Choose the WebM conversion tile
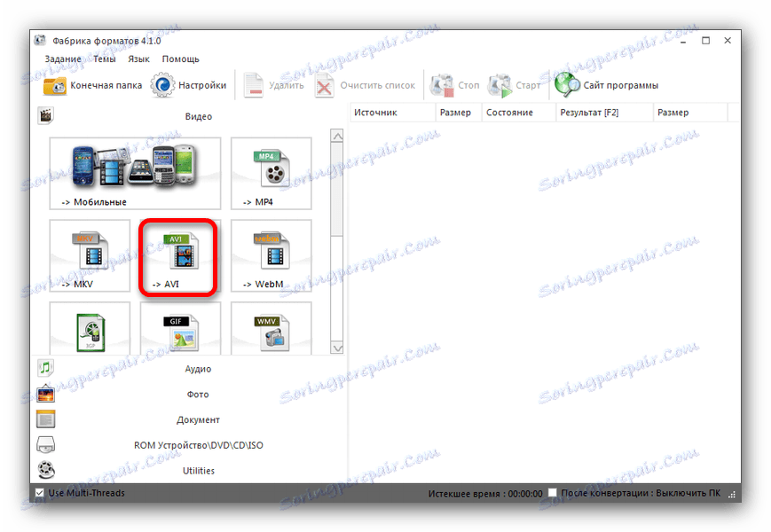Image resolution: width=771 pixels, height=532 pixels. (271, 255)
